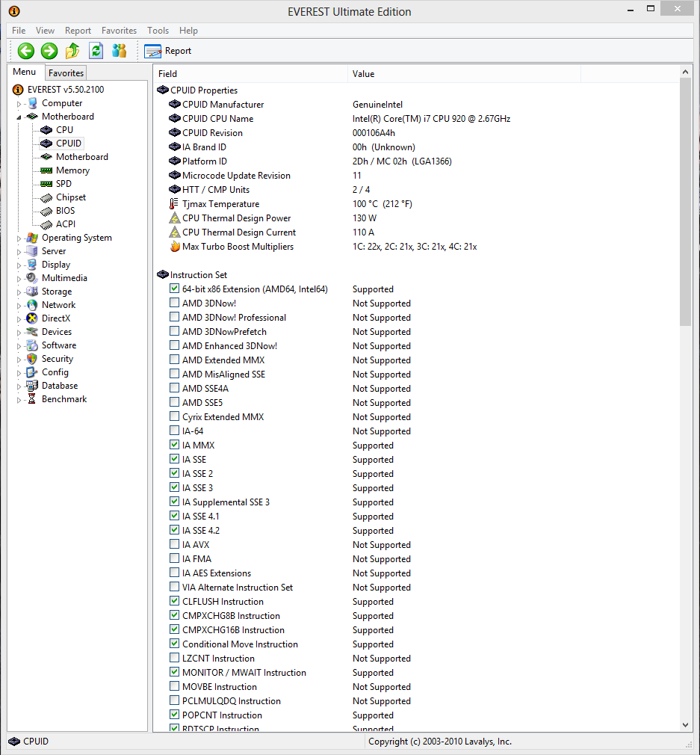Viewport: 700px width, 755px height.
Task: Toggle LZCNT Instruction checkbox
Action: tap(174, 658)
